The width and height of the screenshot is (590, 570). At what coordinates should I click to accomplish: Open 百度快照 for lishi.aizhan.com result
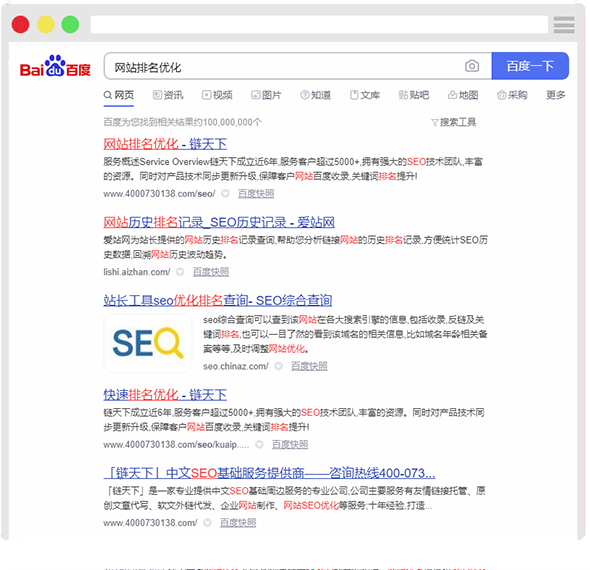[x=211, y=272]
